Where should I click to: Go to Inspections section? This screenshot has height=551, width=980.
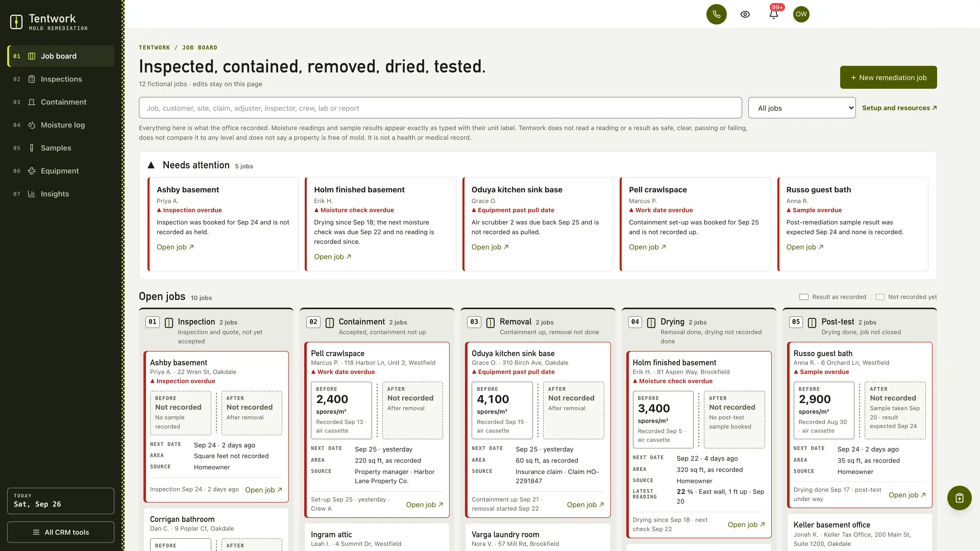tap(61, 79)
